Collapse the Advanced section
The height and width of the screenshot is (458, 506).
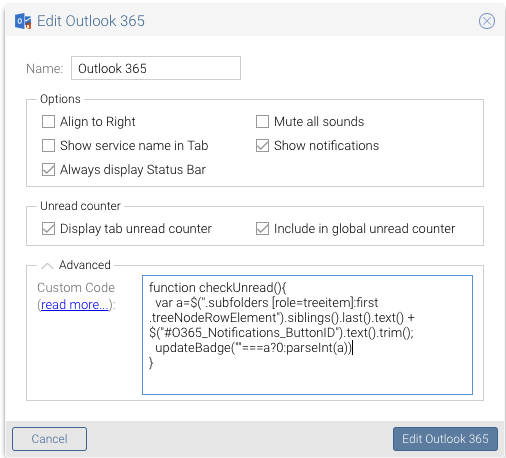point(47,266)
